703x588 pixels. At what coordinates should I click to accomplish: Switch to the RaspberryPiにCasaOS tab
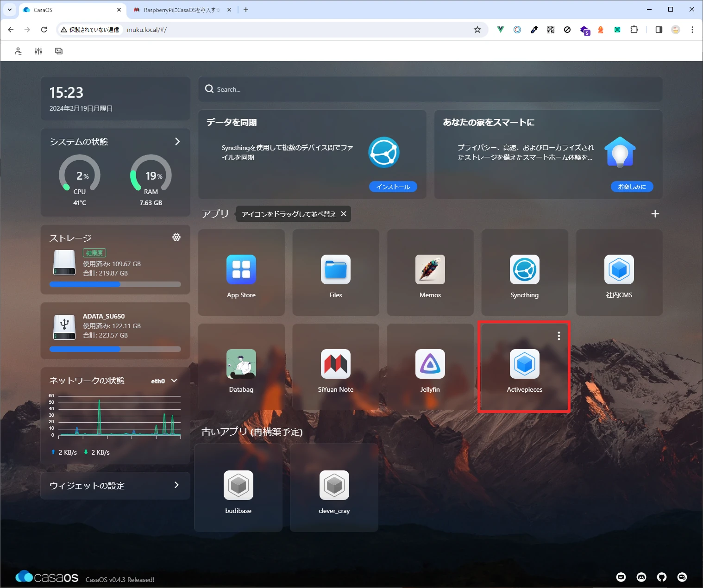click(182, 10)
